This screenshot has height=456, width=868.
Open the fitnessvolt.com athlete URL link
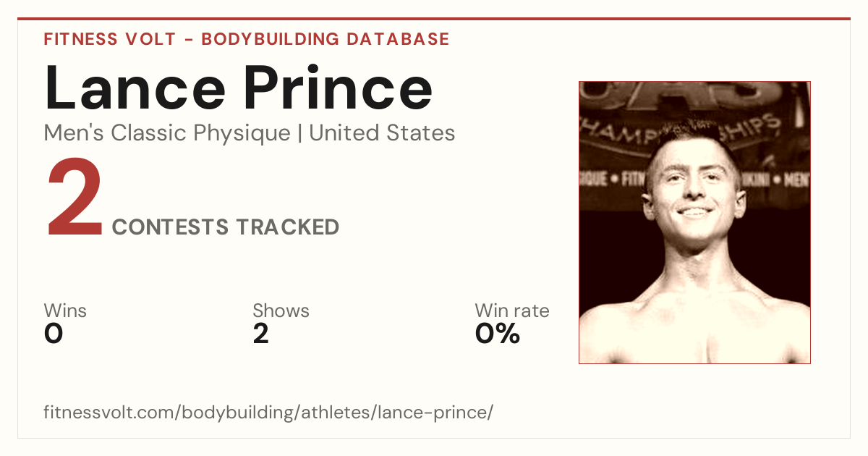coord(268,413)
